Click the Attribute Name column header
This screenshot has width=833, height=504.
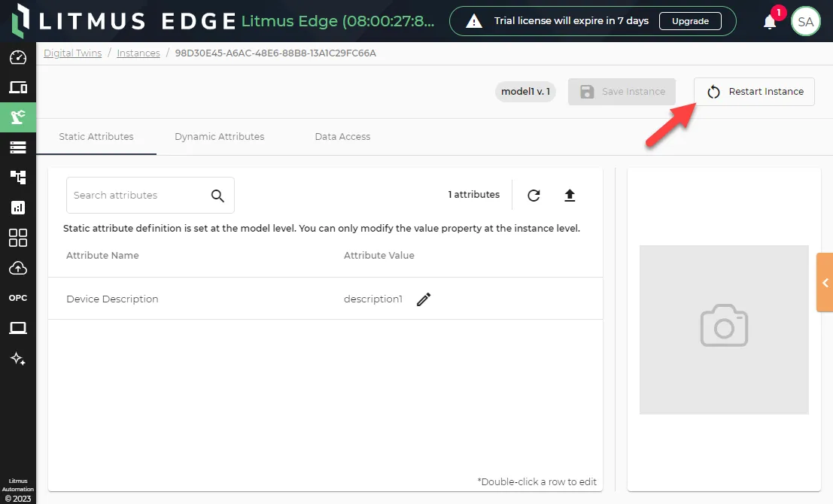coord(102,256)
